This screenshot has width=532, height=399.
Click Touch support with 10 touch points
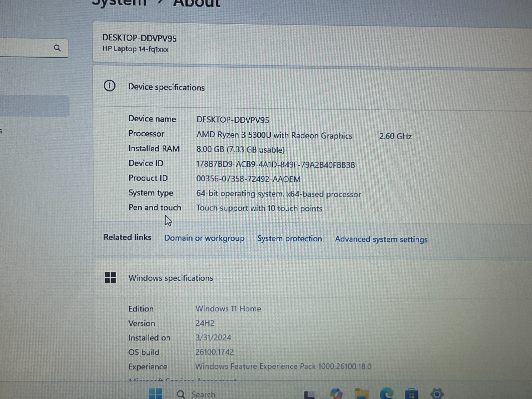tap(259, 208)
